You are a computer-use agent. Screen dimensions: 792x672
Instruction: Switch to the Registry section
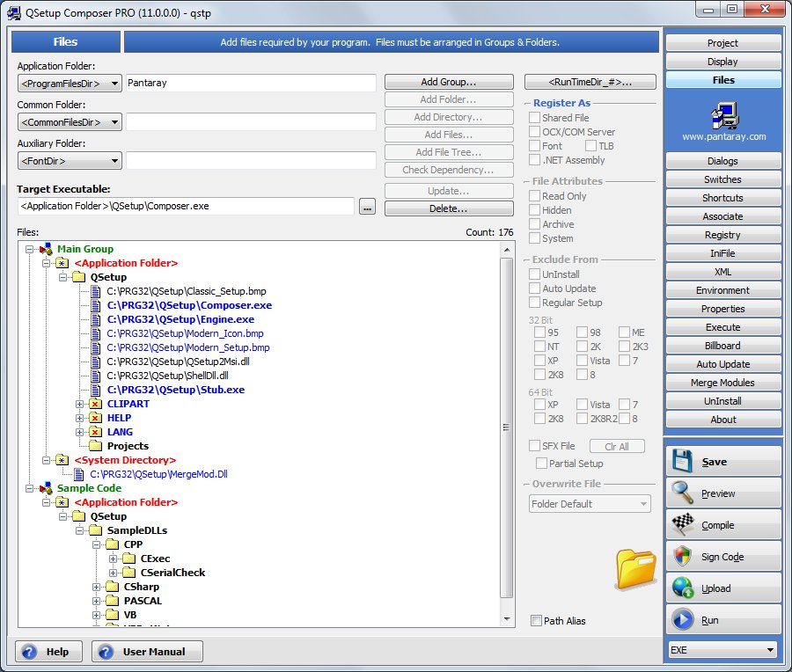click(x=722, y=235)
